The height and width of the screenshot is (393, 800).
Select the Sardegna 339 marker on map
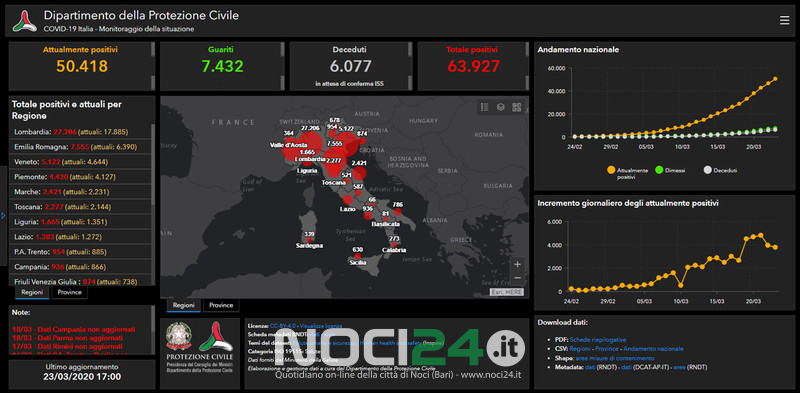(309, 240)
